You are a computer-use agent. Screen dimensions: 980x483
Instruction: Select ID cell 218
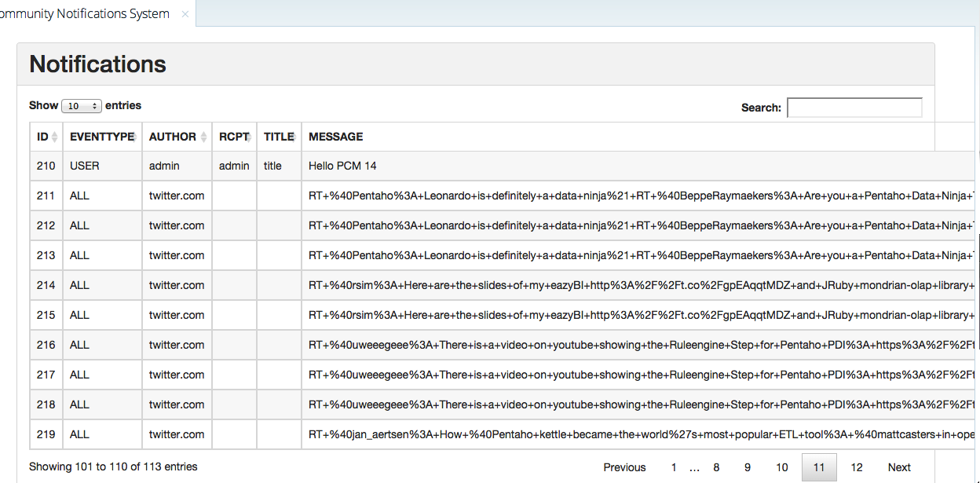[x=46, y=404]
